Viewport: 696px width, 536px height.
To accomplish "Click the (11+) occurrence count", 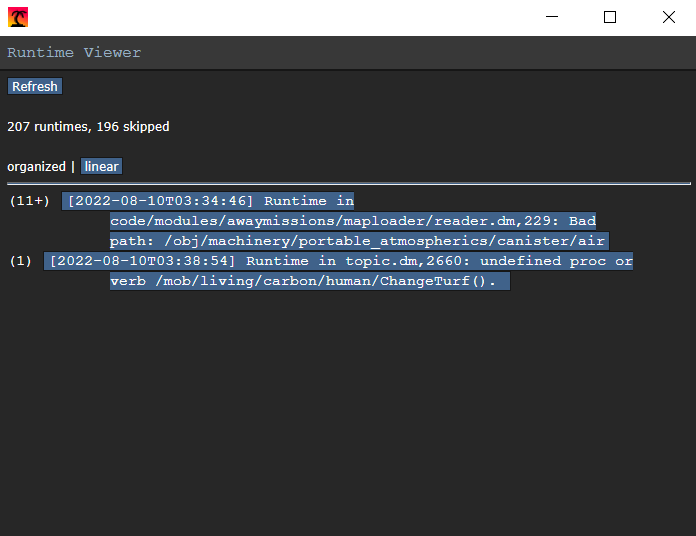I will [29, 201].
